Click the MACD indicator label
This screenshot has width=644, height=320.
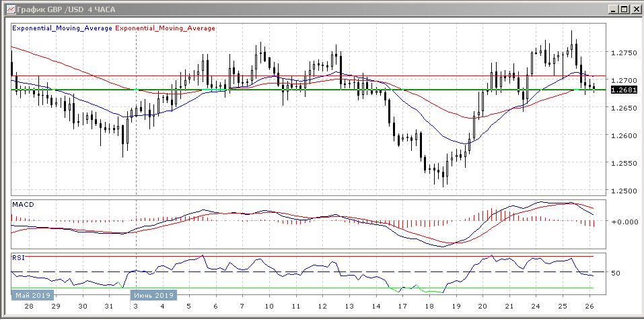point(23,204)
